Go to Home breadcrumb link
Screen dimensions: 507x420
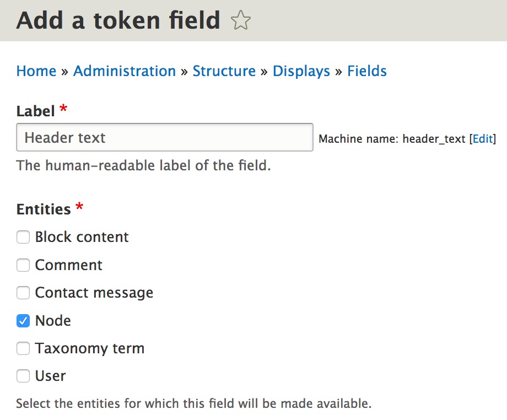click(x=36, y=71)
